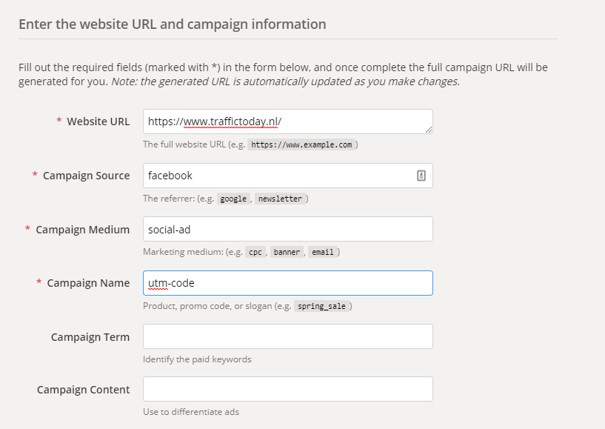Click the "Campaign Medium" label
The image size is (605, 429).
[83, 229]
